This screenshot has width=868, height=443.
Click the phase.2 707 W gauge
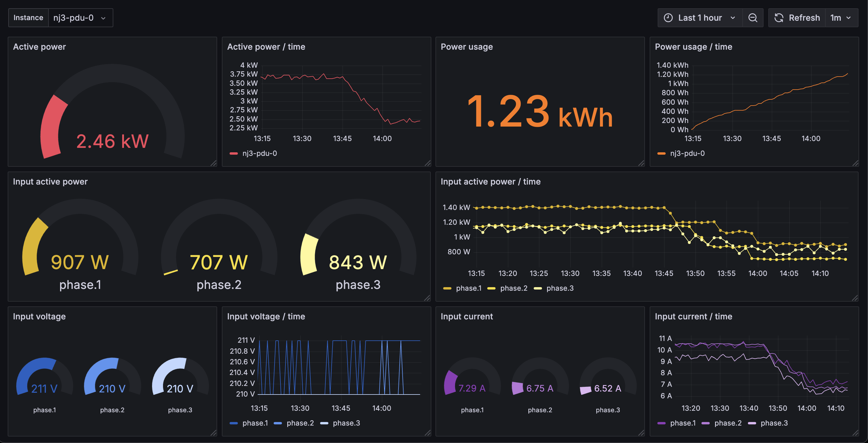click(x=219, y=244)
